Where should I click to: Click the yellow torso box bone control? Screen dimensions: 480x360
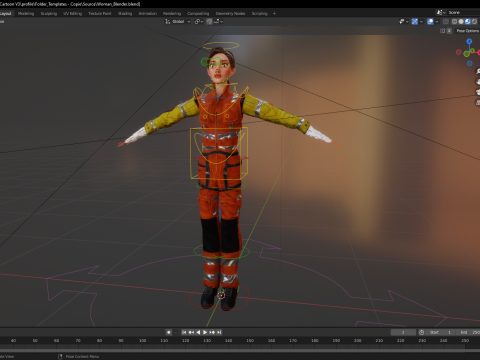point(219,153)
